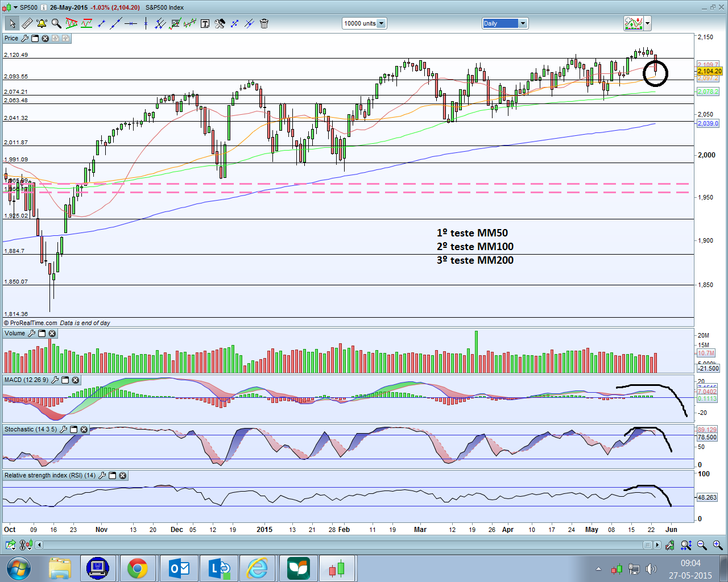This screenshot has width=728, height=582.
Task: Zoom out the chart horizontally
Action: 702,545
